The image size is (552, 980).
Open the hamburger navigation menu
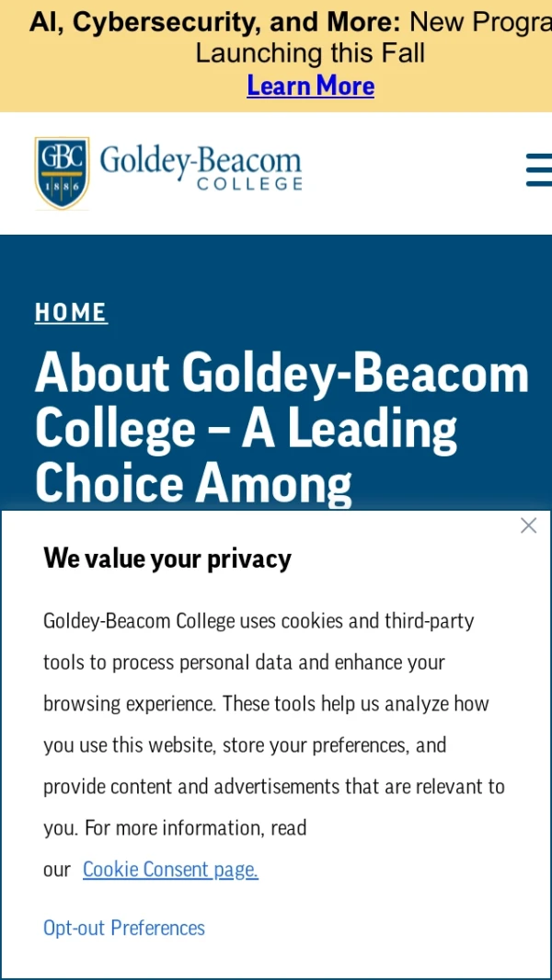click(538, 170)
